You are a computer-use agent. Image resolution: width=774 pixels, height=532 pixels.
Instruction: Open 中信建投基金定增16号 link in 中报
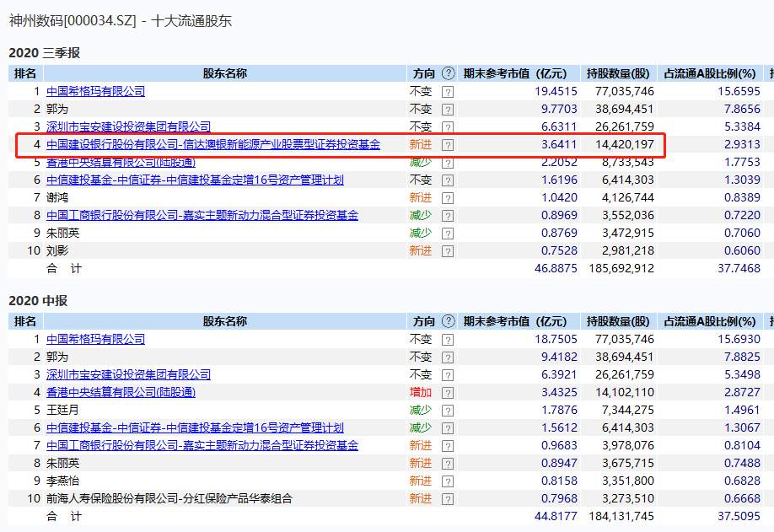(x=195, y=427)
